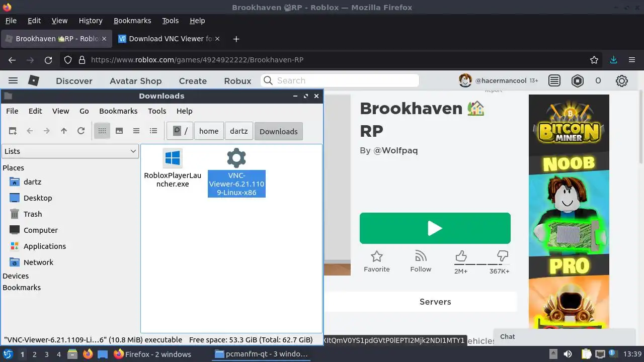The width and height of the screenshot is (644, 362).
Task: Open new Firefox tab with plus
Action: click(236, 39)
